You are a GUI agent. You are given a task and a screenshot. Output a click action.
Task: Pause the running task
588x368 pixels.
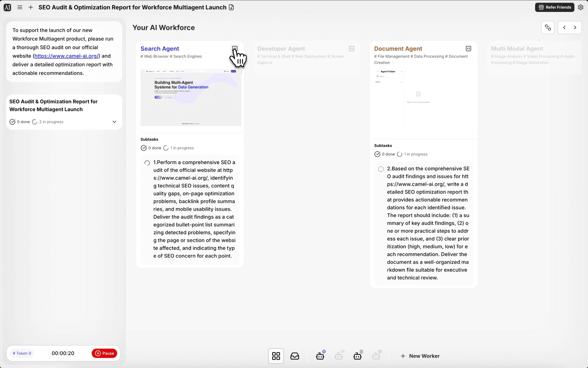[x=105, y=353]
